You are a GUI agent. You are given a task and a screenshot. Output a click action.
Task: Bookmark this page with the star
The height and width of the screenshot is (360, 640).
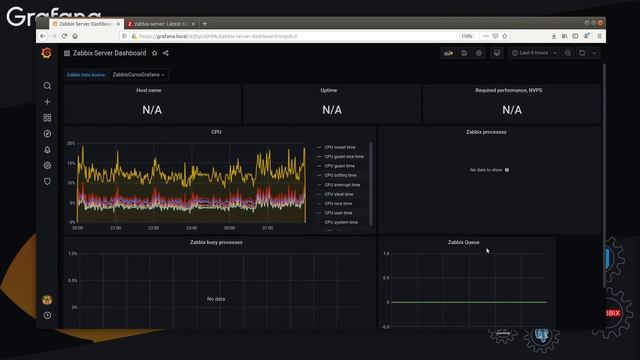coord(504,36)
